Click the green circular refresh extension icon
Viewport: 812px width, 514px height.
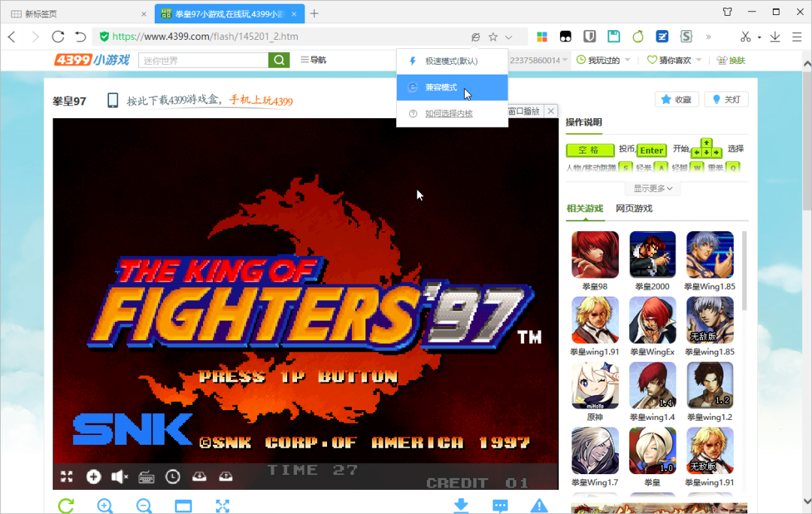(638, 36)
